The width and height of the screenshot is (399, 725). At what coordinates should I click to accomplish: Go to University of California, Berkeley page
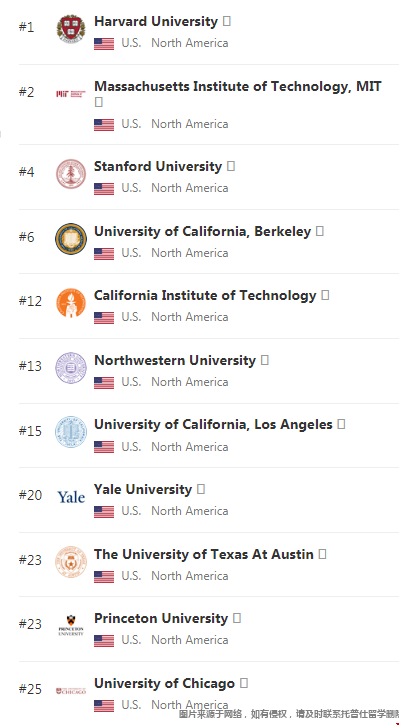point(203,231)
